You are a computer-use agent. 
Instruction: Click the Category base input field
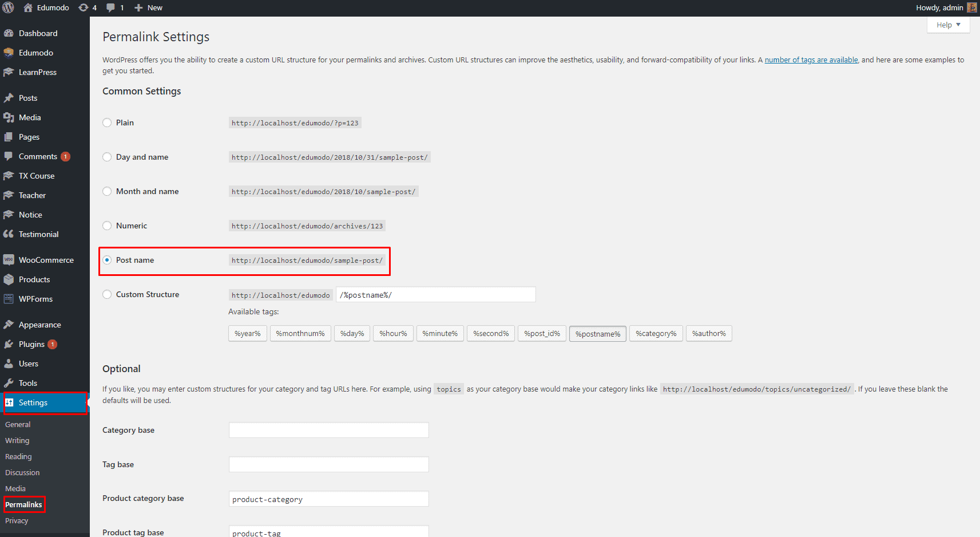(x=328, y=430)
